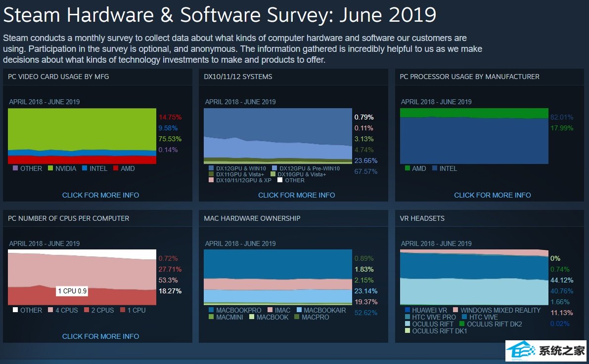Screen dimensions: 589x364
Task: Click the DX10/11/12 SYSTEMS heading
Action: (x=238, y=77)
